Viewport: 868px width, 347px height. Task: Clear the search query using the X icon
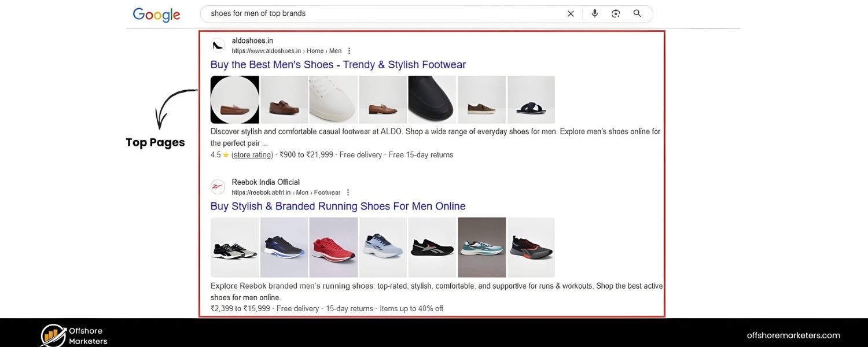[x=570, y=13]
